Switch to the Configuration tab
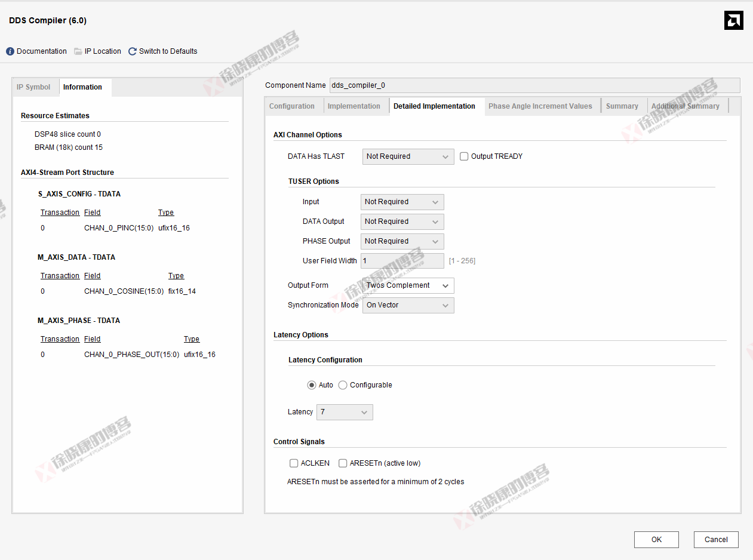 pos(292,106)
